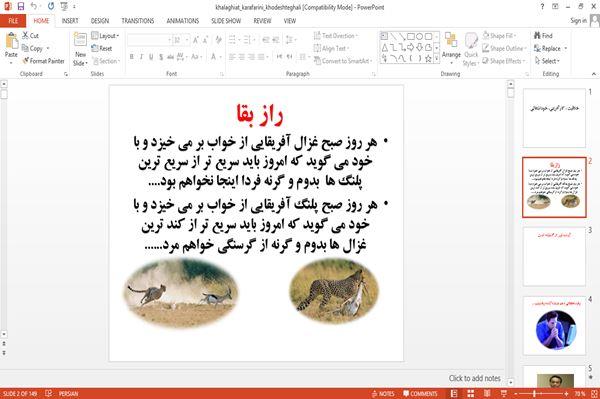
Task: Start Slide Show from status bar icon
Action: [504, 393]
